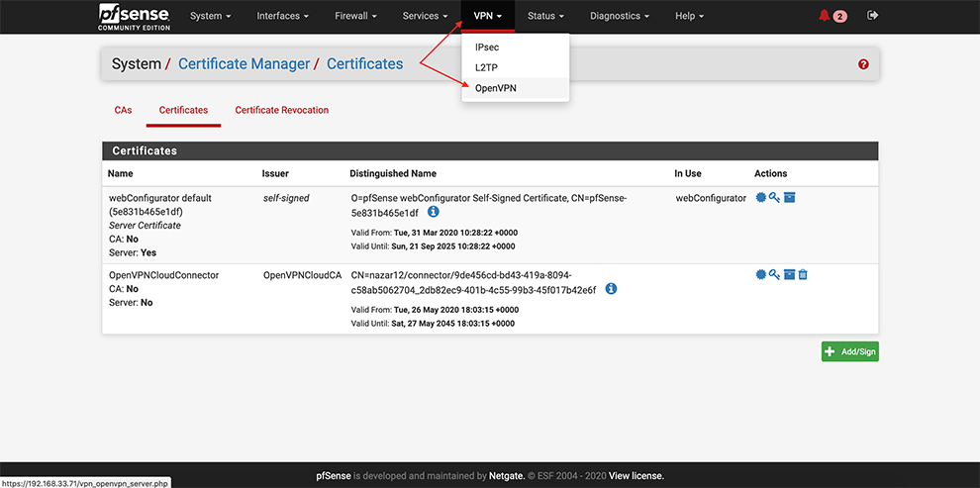The height and width of the screenshot is (488, 980).
Task: Show info for webConfigurator distinguished name
Action: coord(434,212)
